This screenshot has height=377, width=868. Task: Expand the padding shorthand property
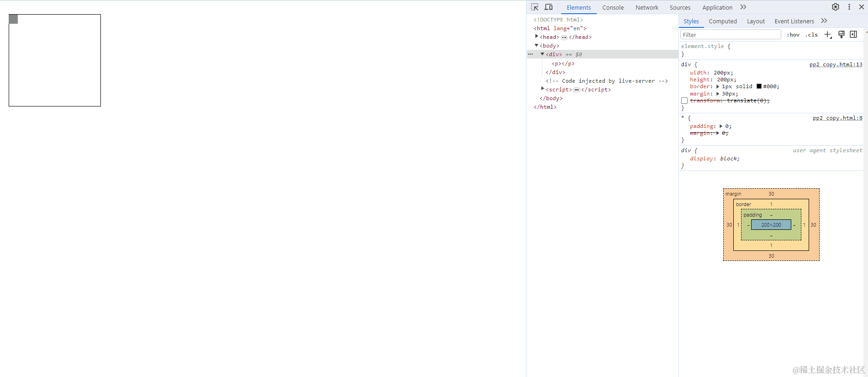pyautogui.click(x=721, y=126)
